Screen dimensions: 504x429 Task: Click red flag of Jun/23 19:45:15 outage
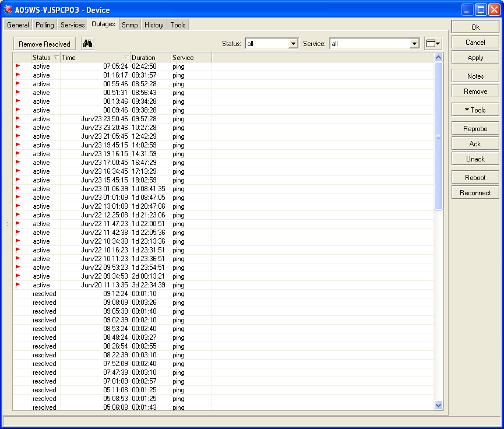click(x=17, y=145)
